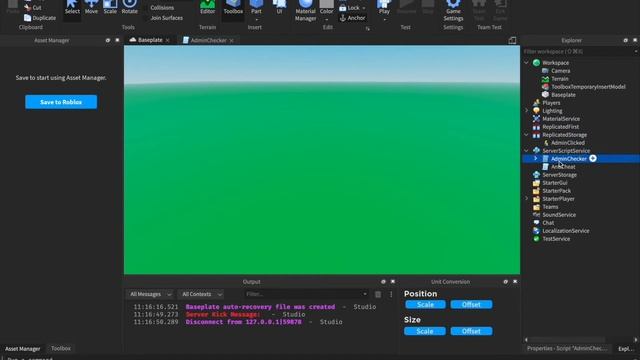640x360 pixels.
Task: Click the Anchor tool
Action: [x=352, y=18]
